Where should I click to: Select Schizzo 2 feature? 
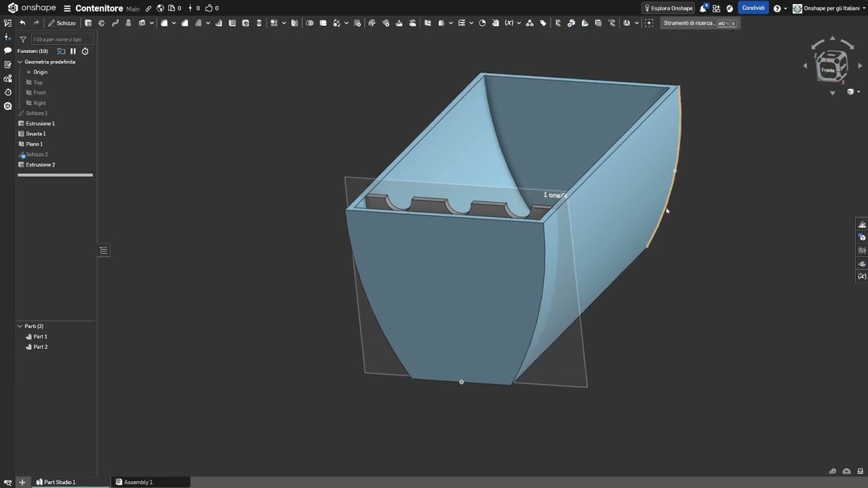tap(36, 155)
